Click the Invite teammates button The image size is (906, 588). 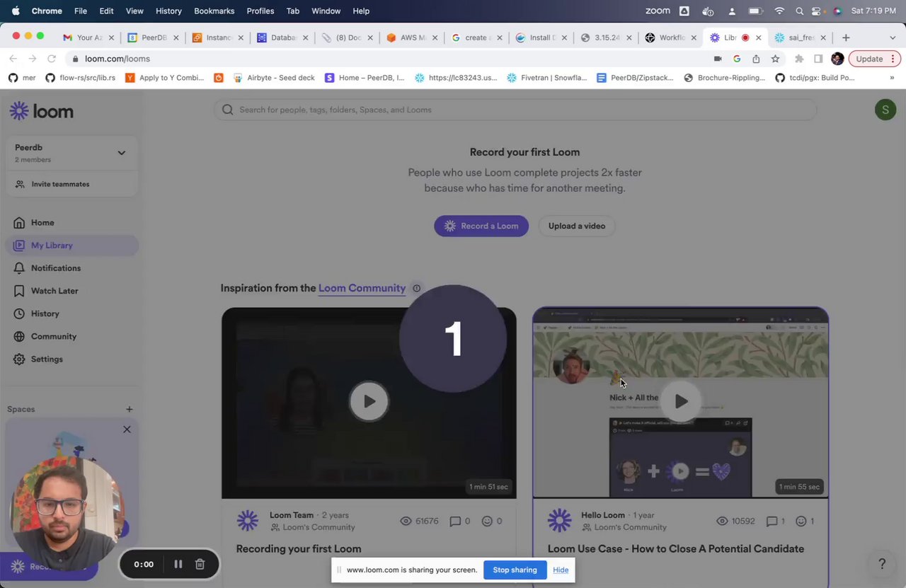60,184
